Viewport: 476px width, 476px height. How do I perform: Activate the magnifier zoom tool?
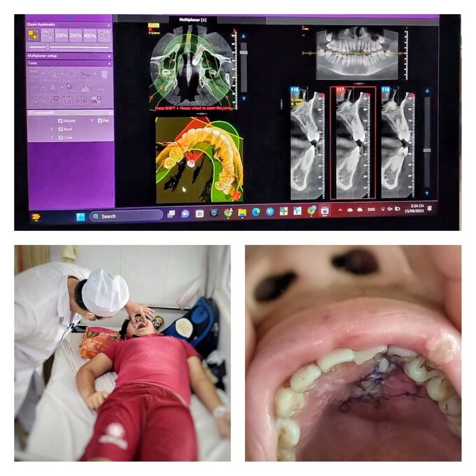(48, 35)
